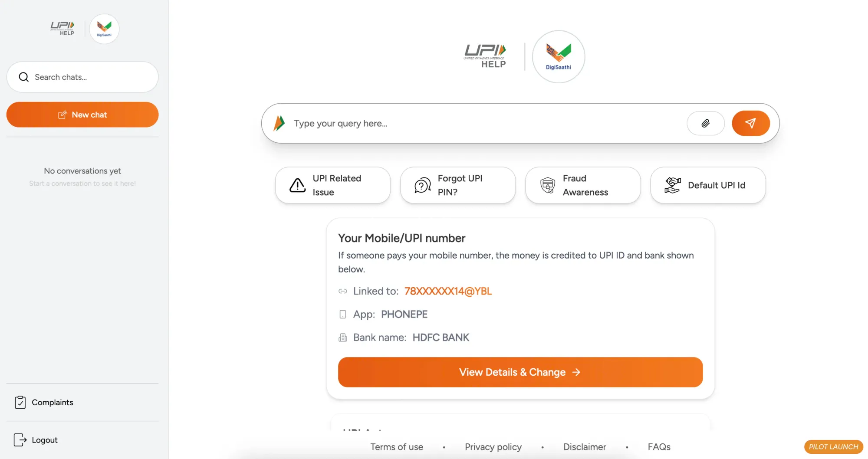
Task: Open the Fraud Awareness quick topic
Action: 583,185
